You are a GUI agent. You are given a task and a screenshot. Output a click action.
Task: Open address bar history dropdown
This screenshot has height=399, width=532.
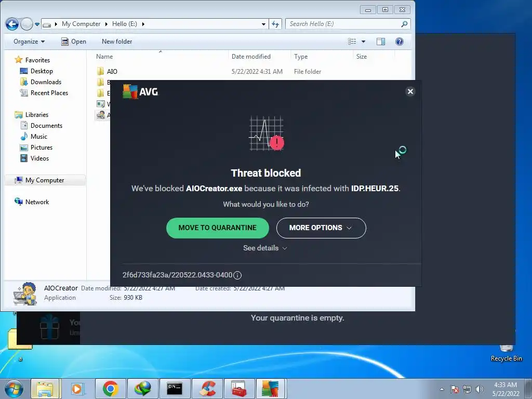pyautogui.click(x=263, y=24)
